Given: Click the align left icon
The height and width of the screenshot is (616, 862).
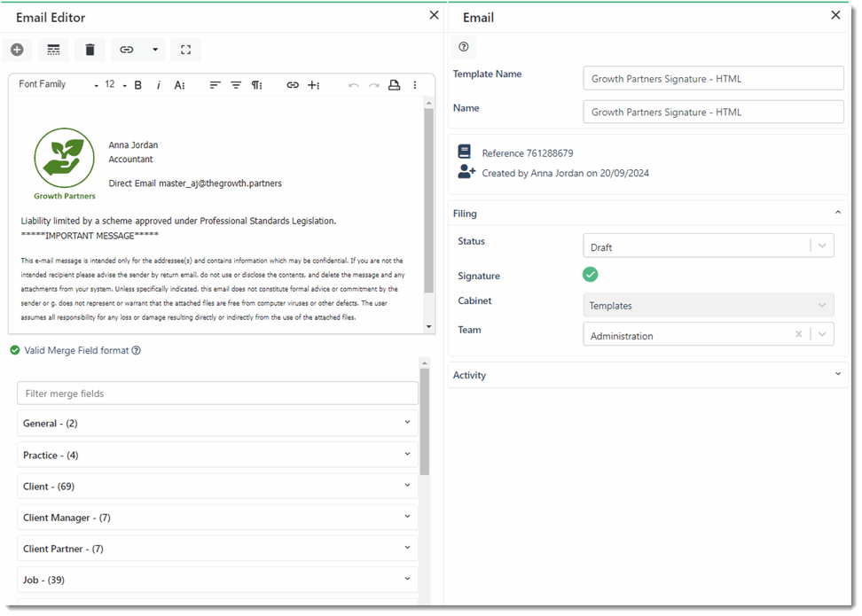Looking at the screenshot, I should (x=215, y=85).
